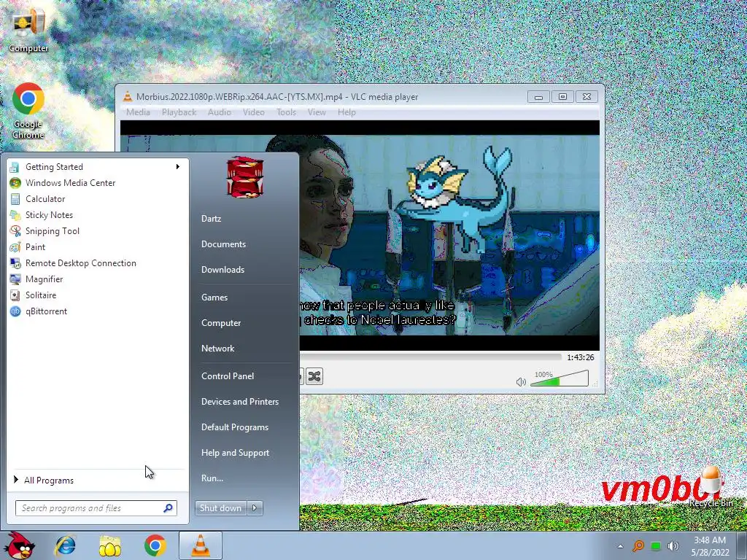The image size is (747, 560).
Task: Click the green network tray icon
Action: pos(656,546)
